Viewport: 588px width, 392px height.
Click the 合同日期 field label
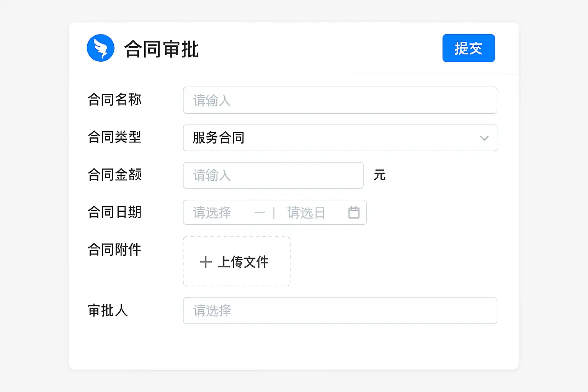click(x=114, y=212)
